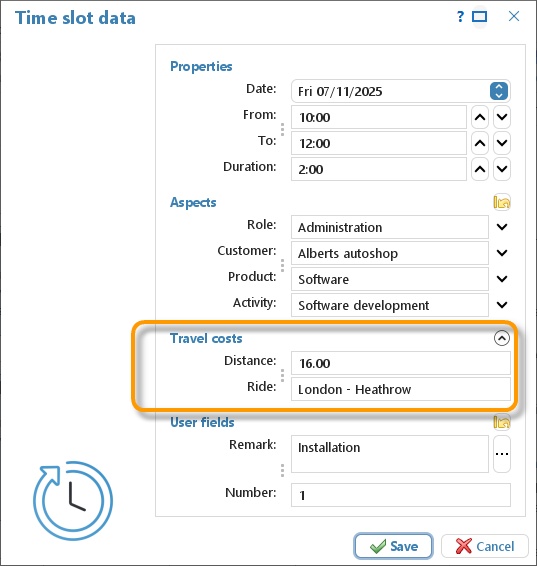
Task: Decrease the Duration value
Action: (x=502, y=169)
